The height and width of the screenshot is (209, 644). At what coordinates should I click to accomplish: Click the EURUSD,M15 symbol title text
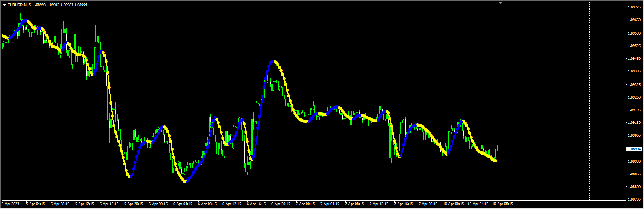pos(19,5)
